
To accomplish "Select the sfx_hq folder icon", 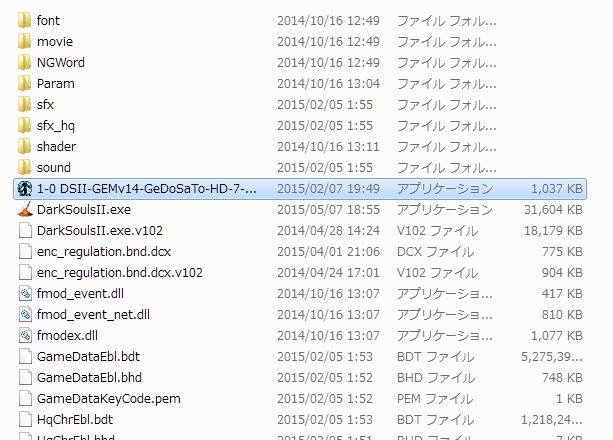I will tap(25, 126).
